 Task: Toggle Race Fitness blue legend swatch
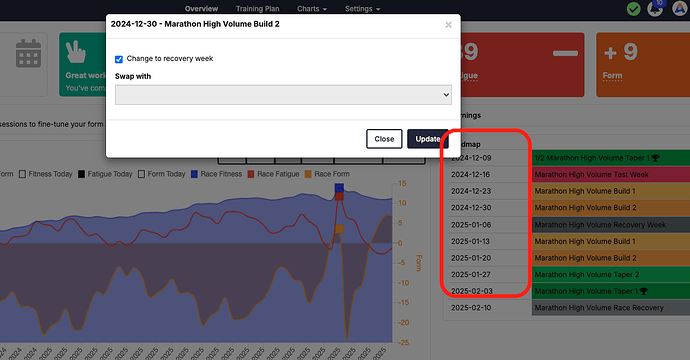pyautogui.click(x=194, y=174)
